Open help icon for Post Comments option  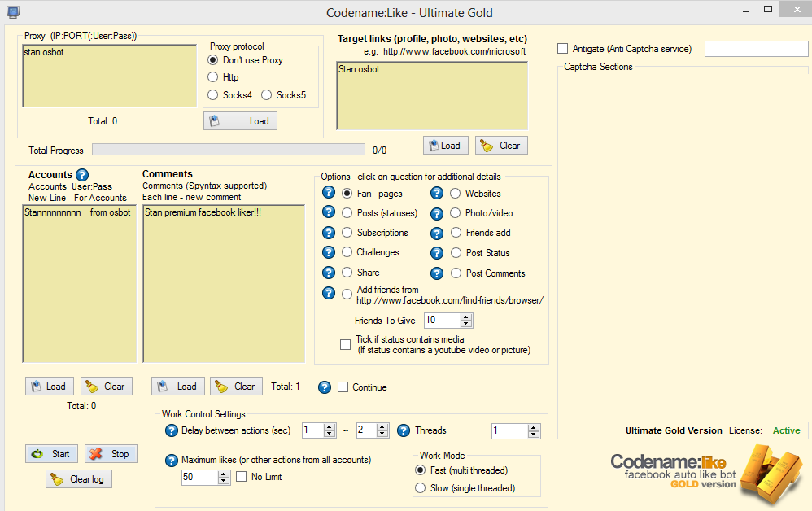[437, 273]
